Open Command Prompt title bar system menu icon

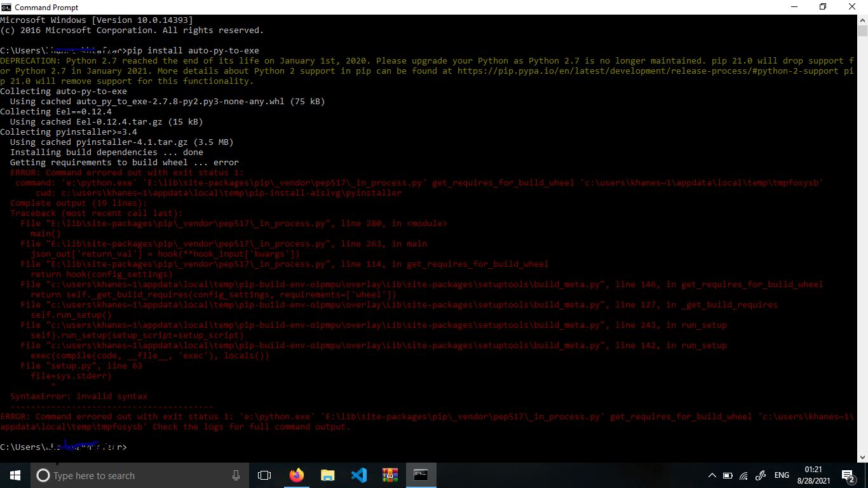click(x=7, y=7)
